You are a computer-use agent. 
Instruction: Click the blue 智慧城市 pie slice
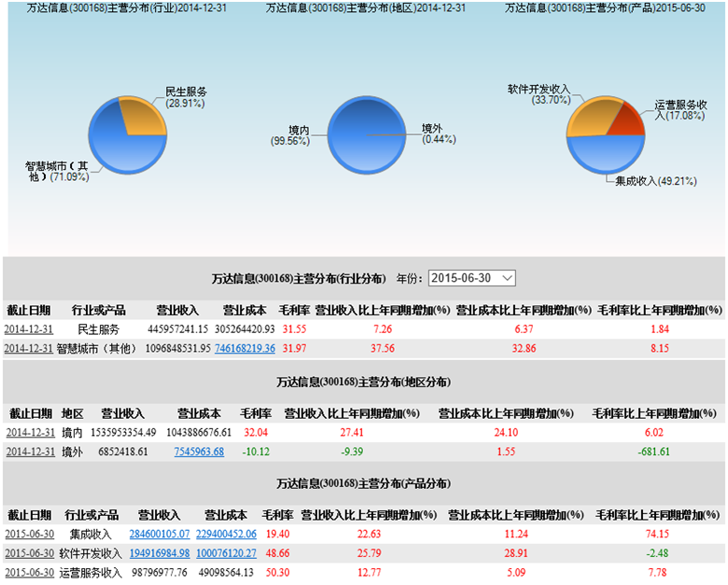[x=117, y=149]
